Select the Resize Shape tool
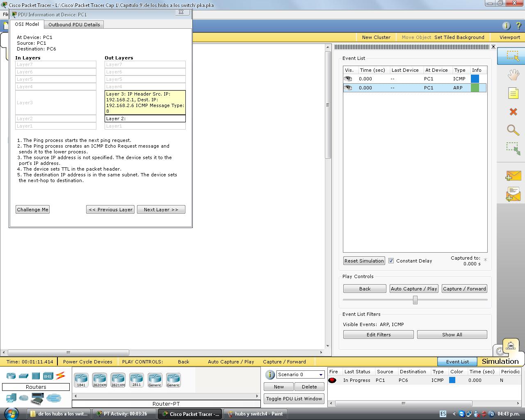 click(x=513, y=148)
